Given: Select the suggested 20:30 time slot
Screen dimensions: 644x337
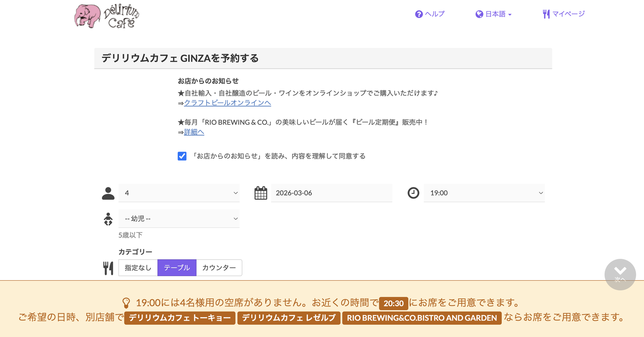Looking at the screenshot, I should (393, 303).
